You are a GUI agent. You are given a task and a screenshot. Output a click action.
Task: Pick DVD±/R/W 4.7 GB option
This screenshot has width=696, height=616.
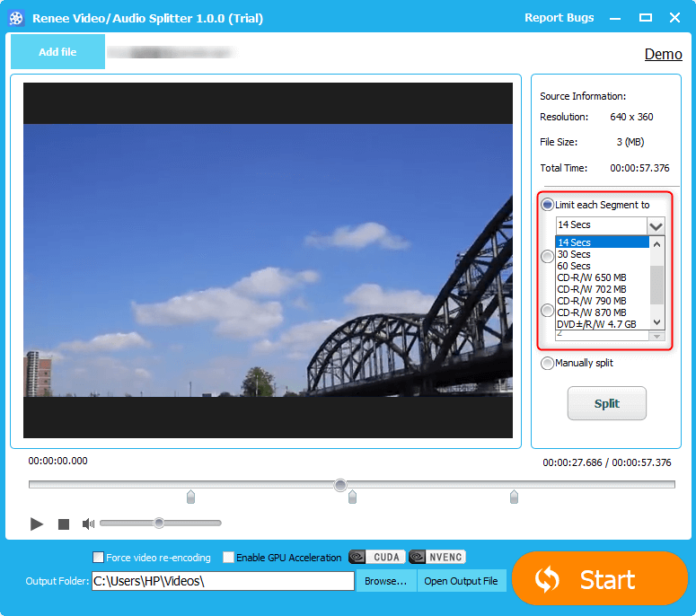[596, 324]
